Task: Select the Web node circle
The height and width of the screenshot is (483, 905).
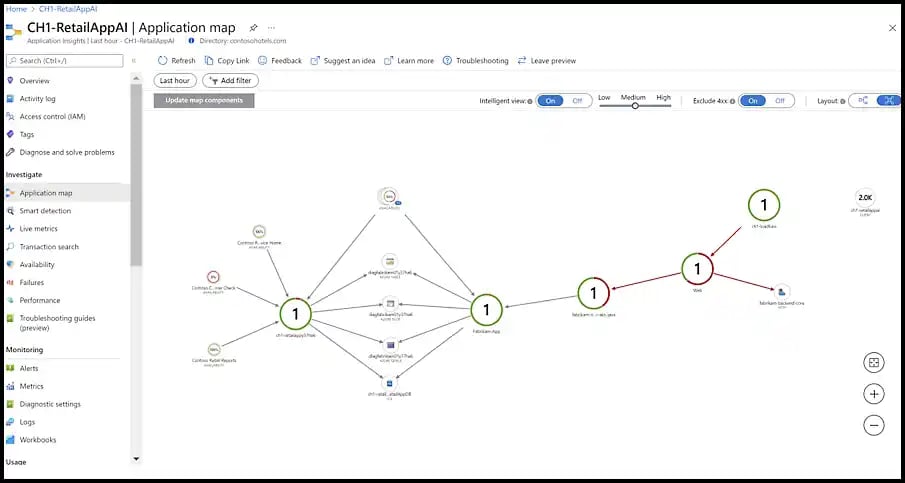Action: (697, 268)
